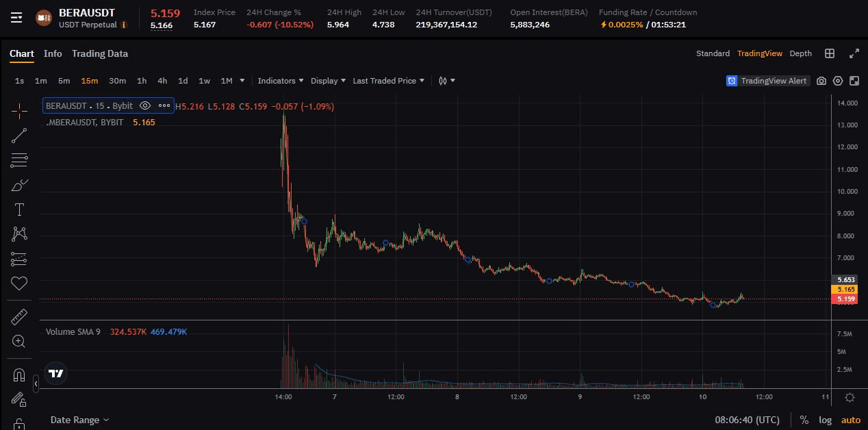The image size is (868, 430).
Task: Switch to 1d timeframe
Action: pos(183,81)
